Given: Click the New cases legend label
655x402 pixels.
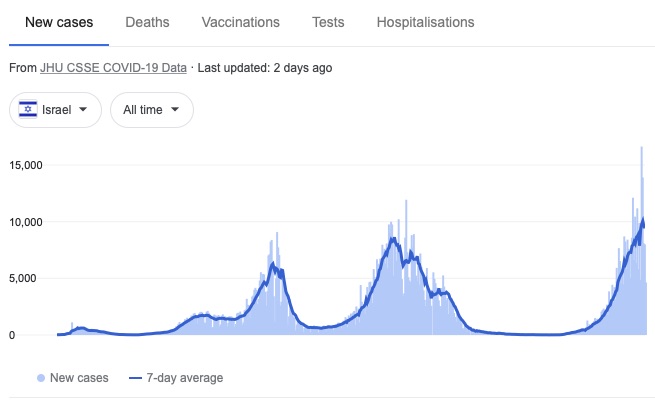Looking at the screenshot, I should point(79,378).
